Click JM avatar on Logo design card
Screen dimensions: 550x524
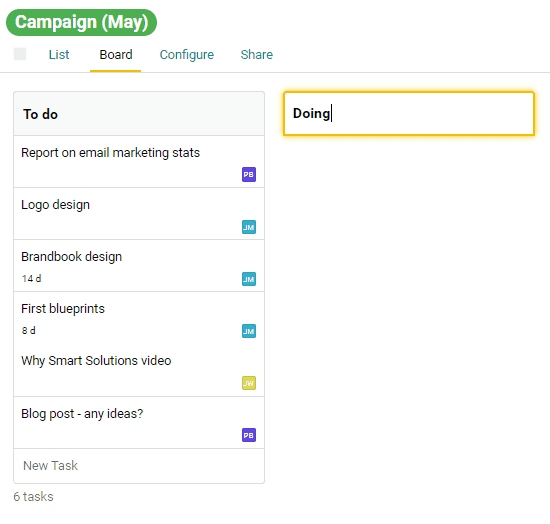[249, 227]
